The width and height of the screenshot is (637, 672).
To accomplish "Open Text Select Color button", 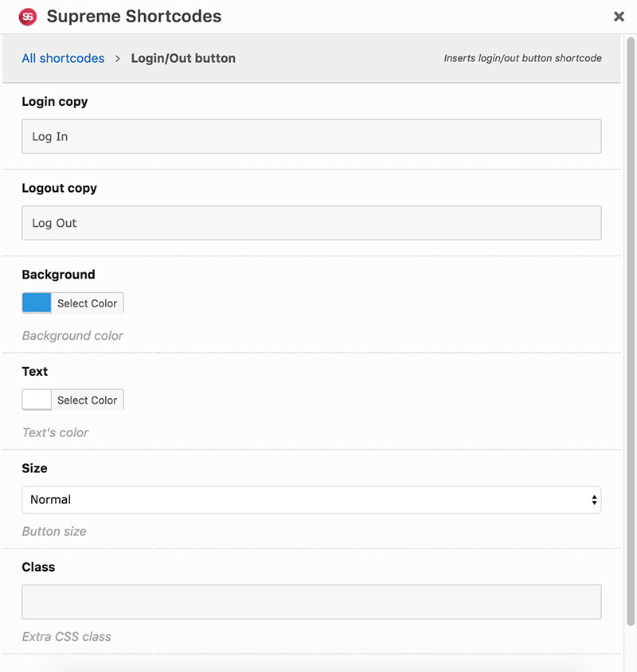I will 87,400.
